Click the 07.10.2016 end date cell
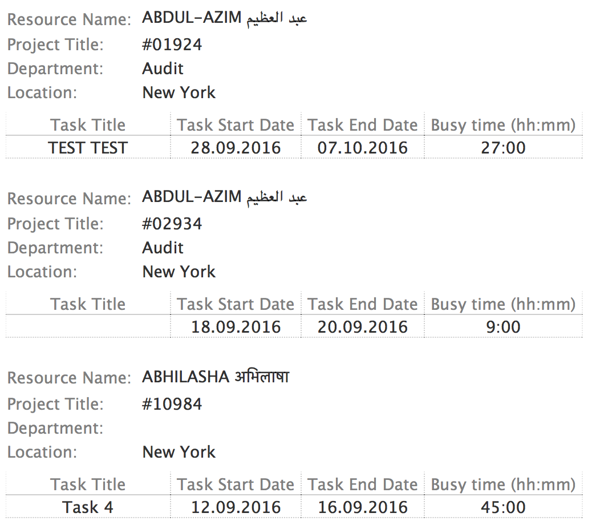This screenshot has height=525, width=600. pyautogui.click(x=363, y=147)
